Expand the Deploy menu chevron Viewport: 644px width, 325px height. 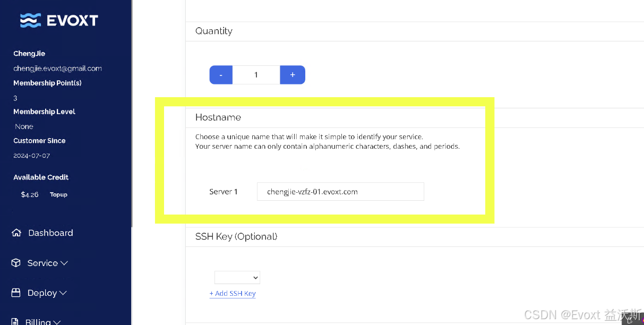(62, 293)
